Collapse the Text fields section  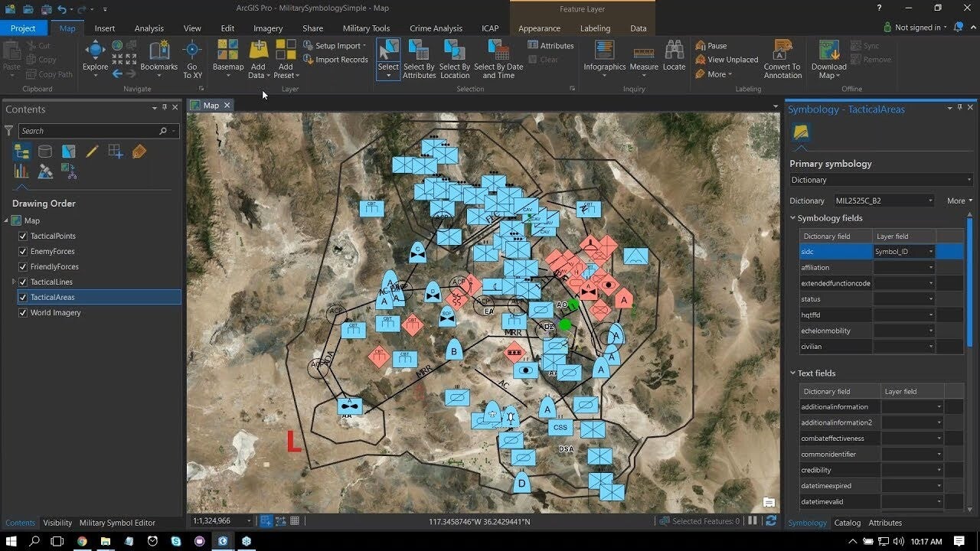coord(792,373)
